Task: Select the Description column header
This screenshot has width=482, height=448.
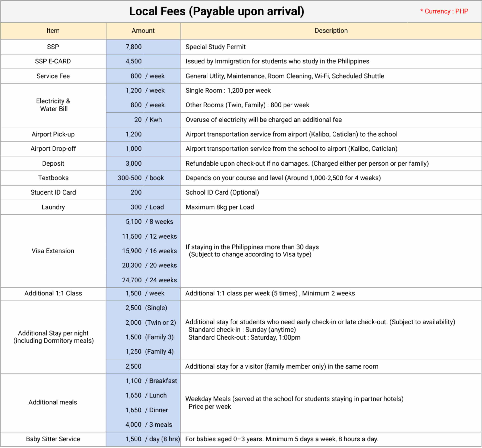Action: [331, 31]
